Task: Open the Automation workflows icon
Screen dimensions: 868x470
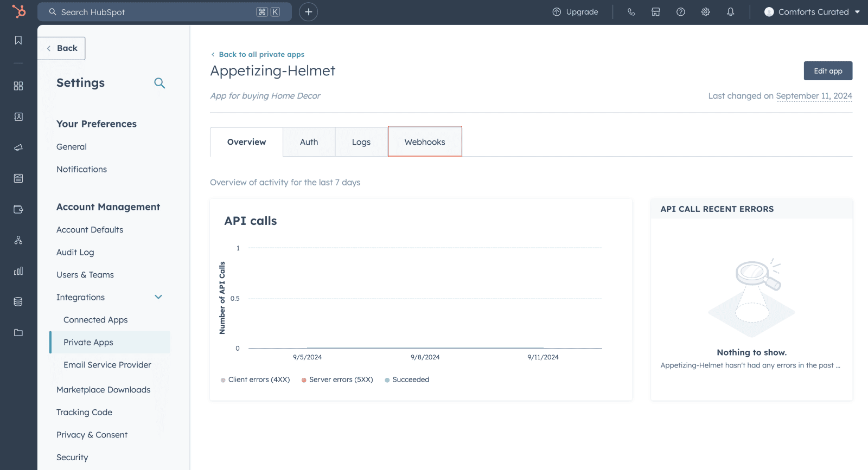Action: click(x=18, y=240)
